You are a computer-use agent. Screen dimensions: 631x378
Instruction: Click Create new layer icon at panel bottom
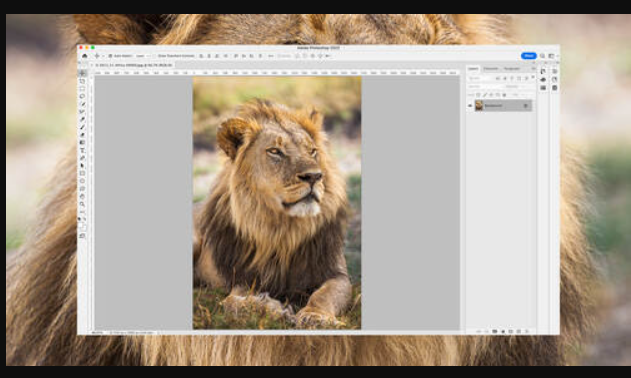point(518,331)
